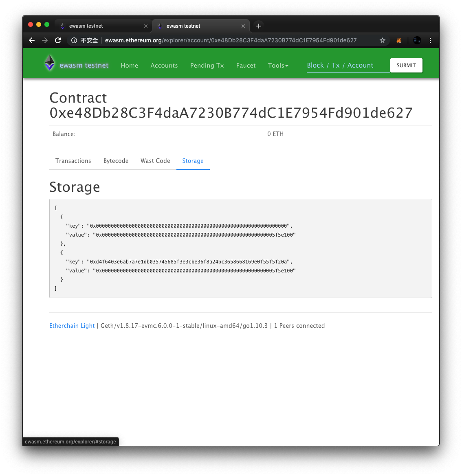Go to the Faucet page

point(246,66)
